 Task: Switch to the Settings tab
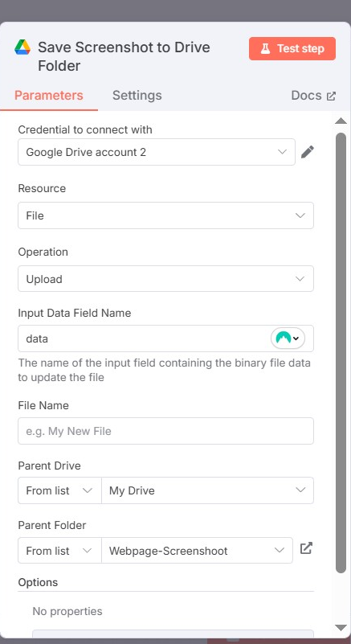coord(137,96)
